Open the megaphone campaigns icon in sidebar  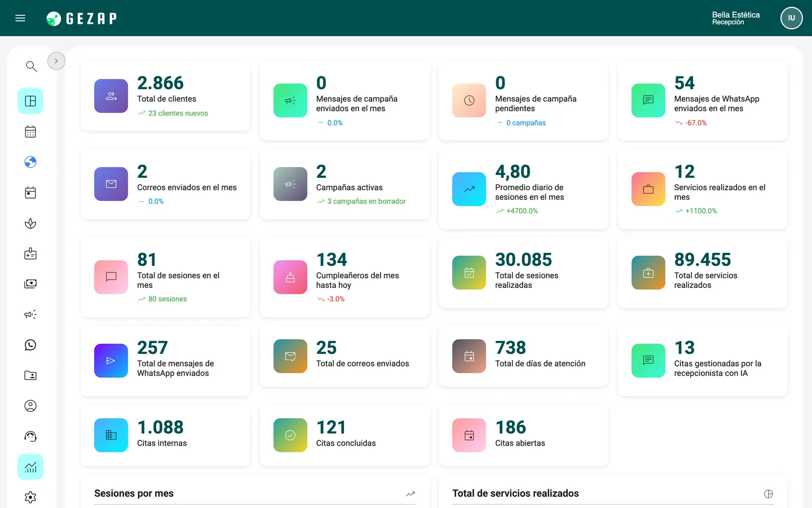(x=30, y=314)
